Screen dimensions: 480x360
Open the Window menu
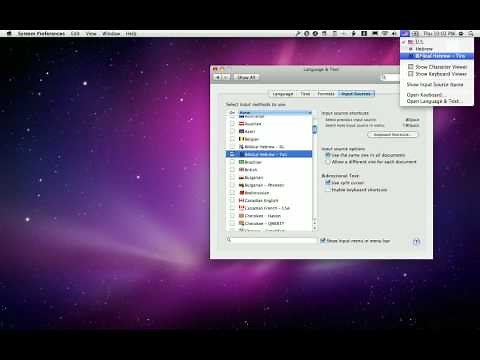coord(111,34)
